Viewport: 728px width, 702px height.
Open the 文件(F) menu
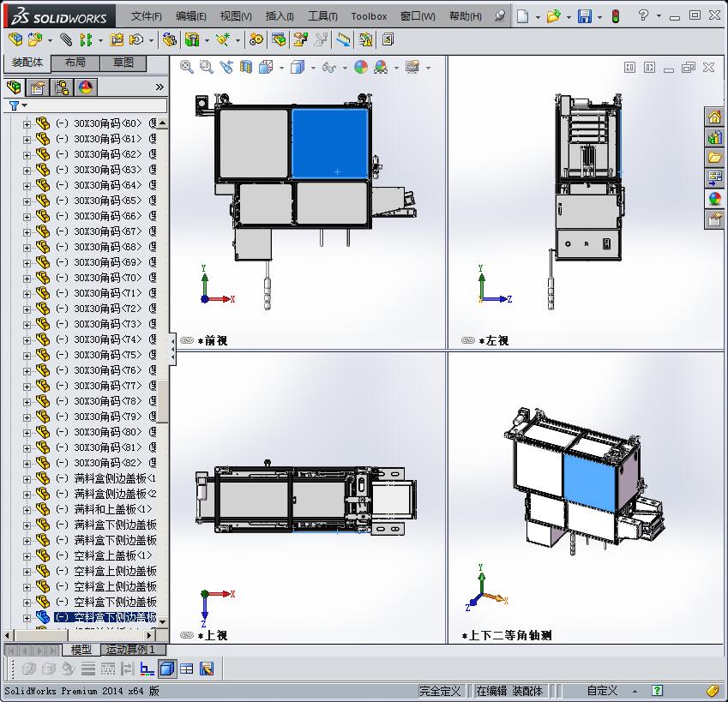point(147,16)
